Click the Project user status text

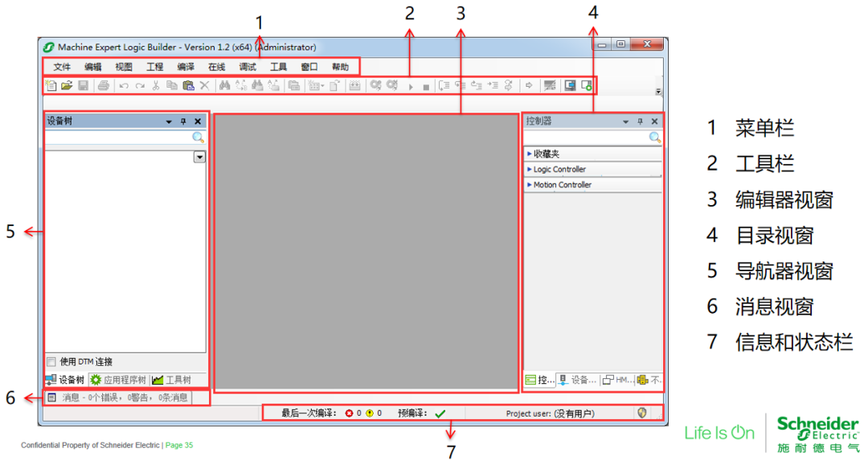(x=551, y=414)
